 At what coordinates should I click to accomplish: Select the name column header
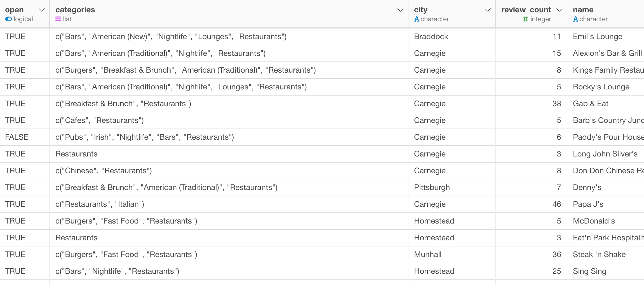coord(606,14)
